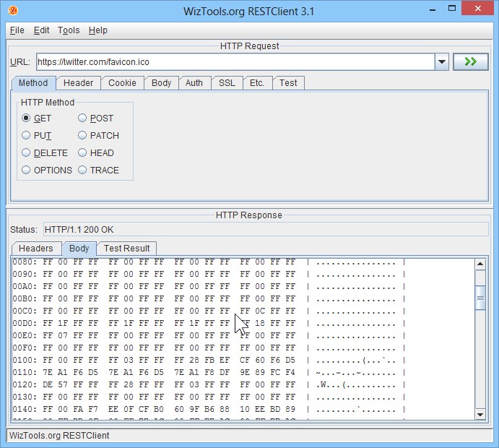
Task: Open the File menu
Action: 17,30
